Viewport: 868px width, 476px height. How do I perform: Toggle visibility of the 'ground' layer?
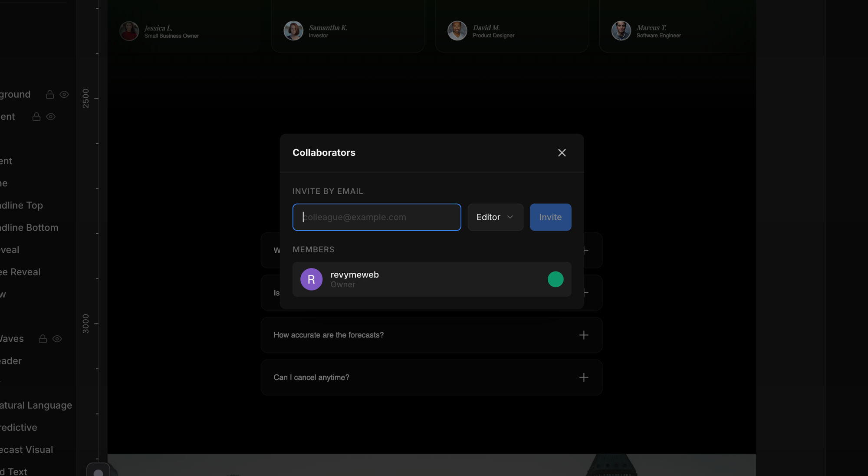click(x=64, y=94)
